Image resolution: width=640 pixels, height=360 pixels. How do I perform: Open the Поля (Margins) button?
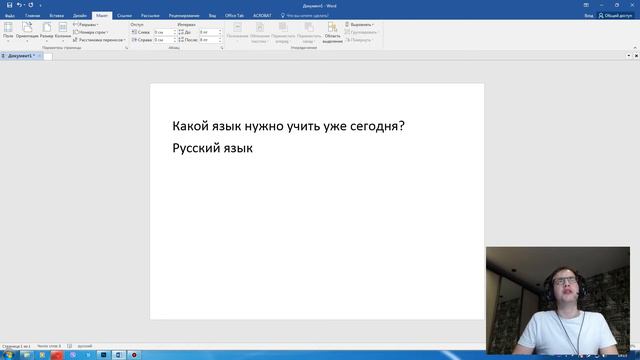(x=8, y=32)
